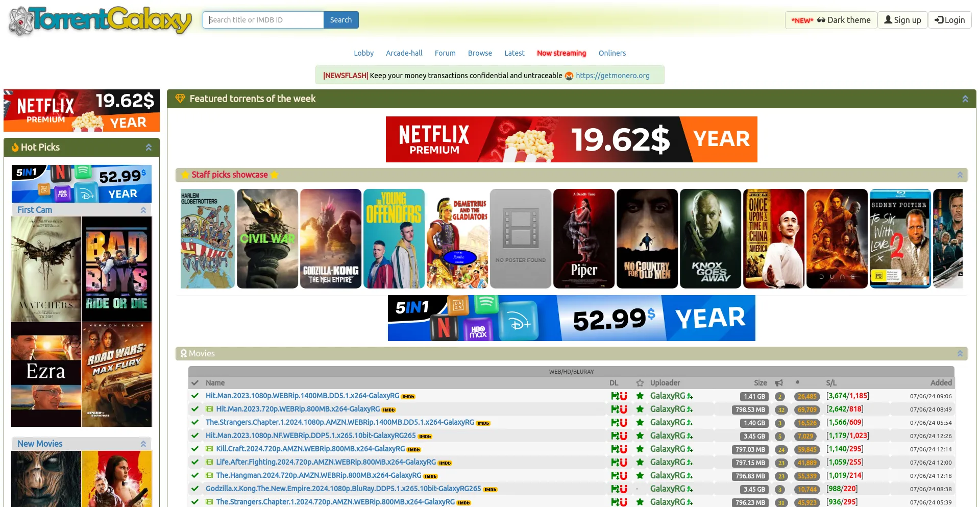Open the Onliners page
980x507 pixels.
click(x=612, y=53)
